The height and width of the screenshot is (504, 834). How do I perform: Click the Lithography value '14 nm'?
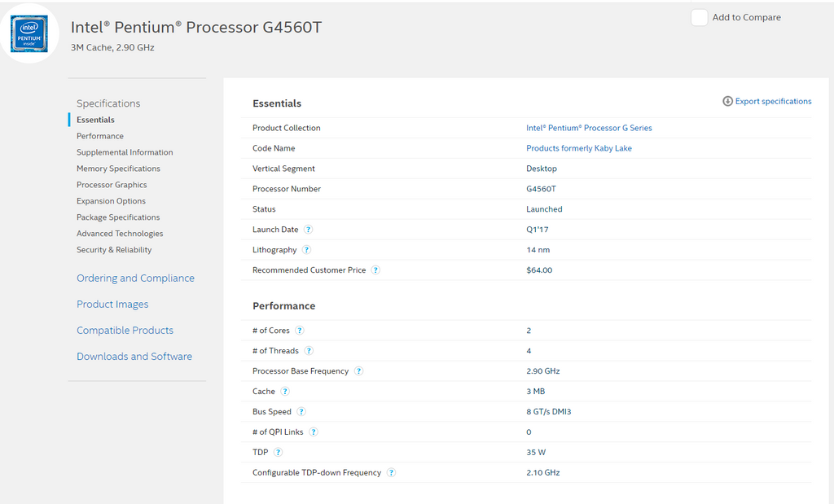pyautogui.click(x=538, y=250)
